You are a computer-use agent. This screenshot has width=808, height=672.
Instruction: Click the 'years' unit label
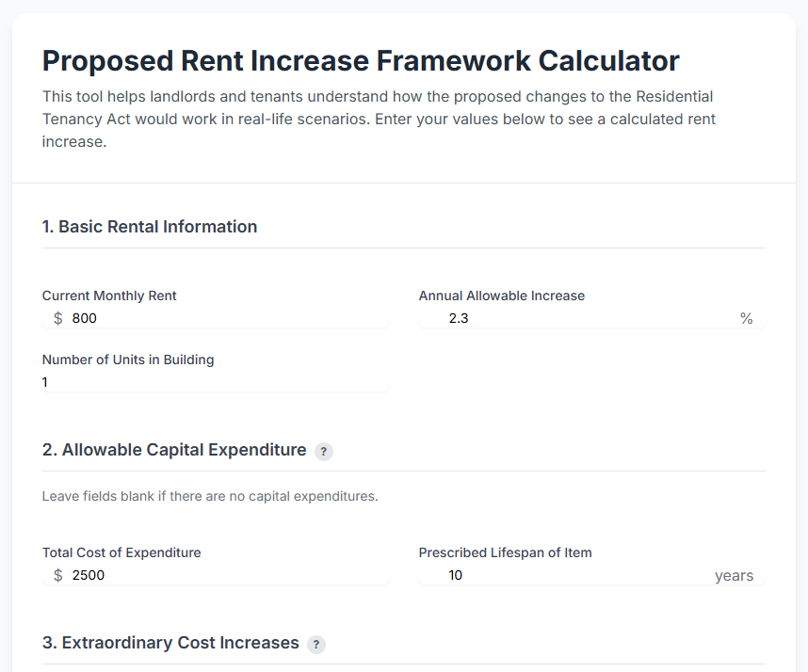(x=735, y=575)
